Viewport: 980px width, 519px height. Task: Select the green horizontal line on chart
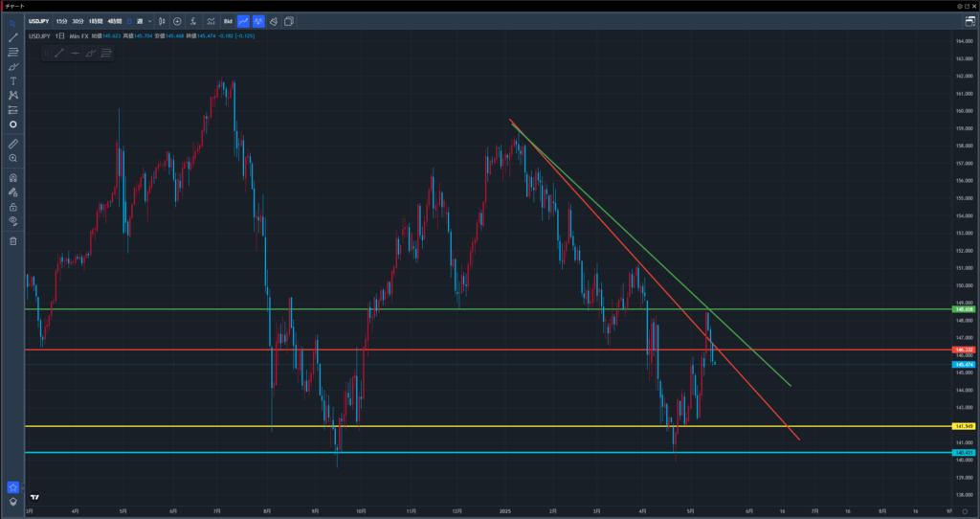pos(487,309)
